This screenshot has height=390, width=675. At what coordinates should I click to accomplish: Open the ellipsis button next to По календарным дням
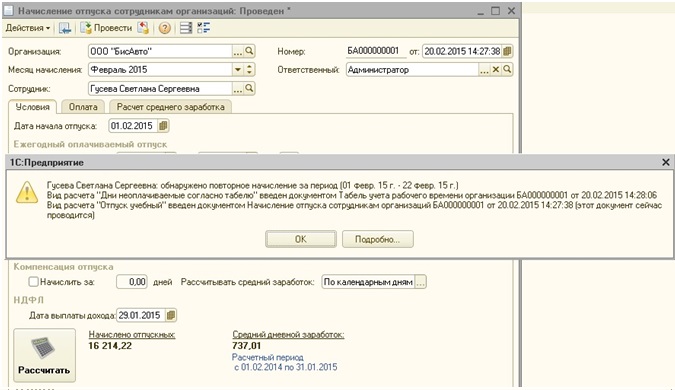(x=420, y=282)
